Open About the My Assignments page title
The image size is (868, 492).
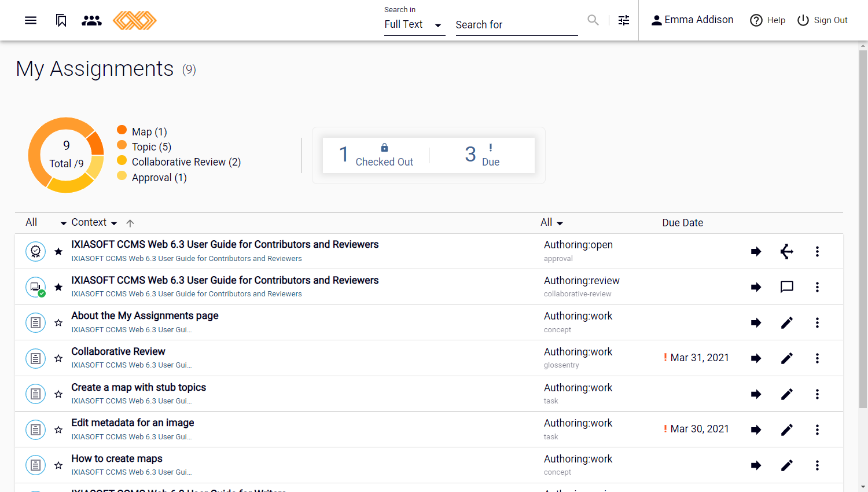coord(145,315)
